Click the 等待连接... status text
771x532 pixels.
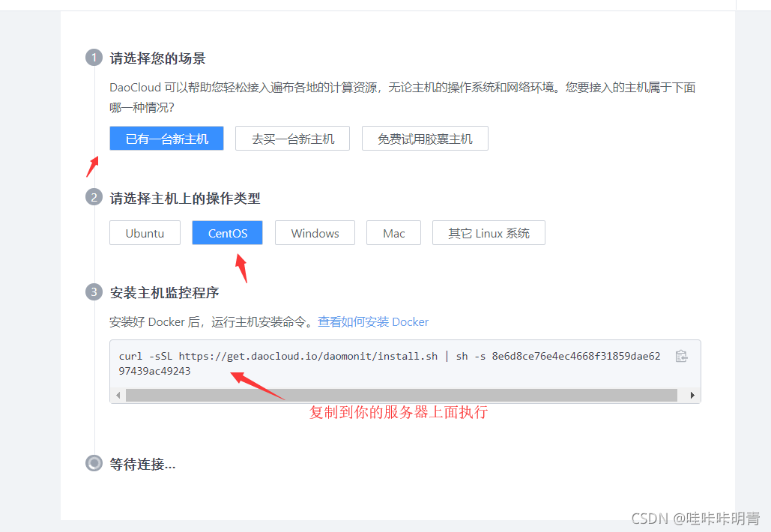tap(142, 464)
